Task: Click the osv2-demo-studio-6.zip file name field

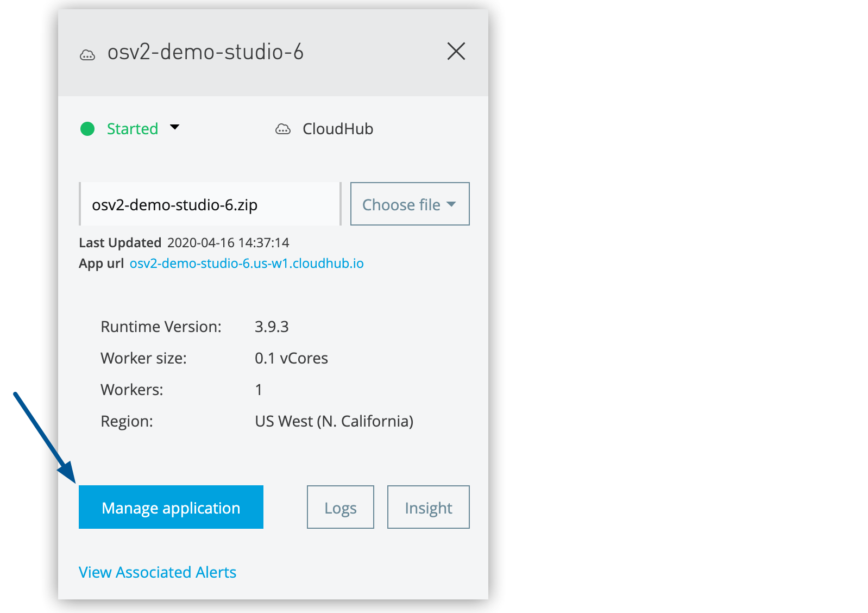Action: 210,204
